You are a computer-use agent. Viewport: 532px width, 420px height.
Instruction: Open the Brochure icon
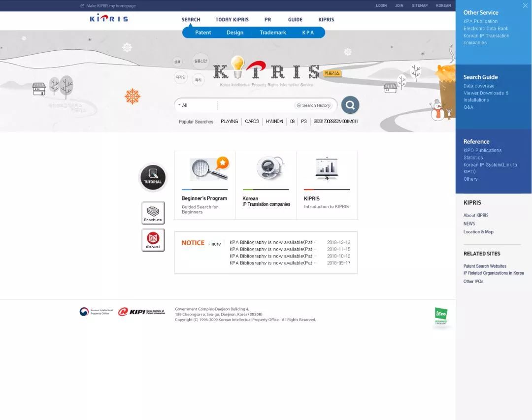click(x=153, y=213)
